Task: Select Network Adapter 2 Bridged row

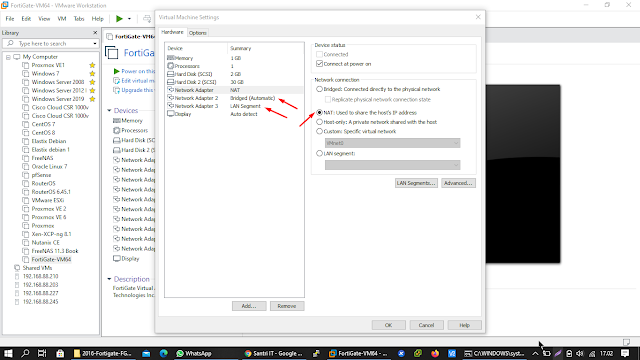Action: (234, 98)
